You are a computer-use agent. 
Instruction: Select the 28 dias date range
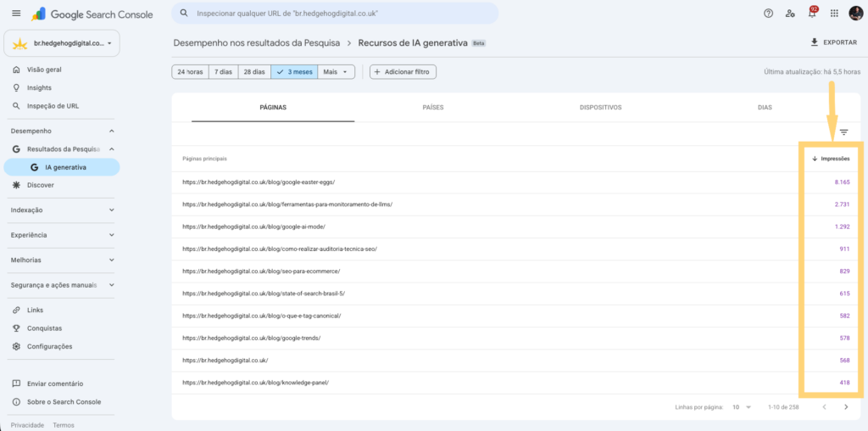[x=254, y=72]
